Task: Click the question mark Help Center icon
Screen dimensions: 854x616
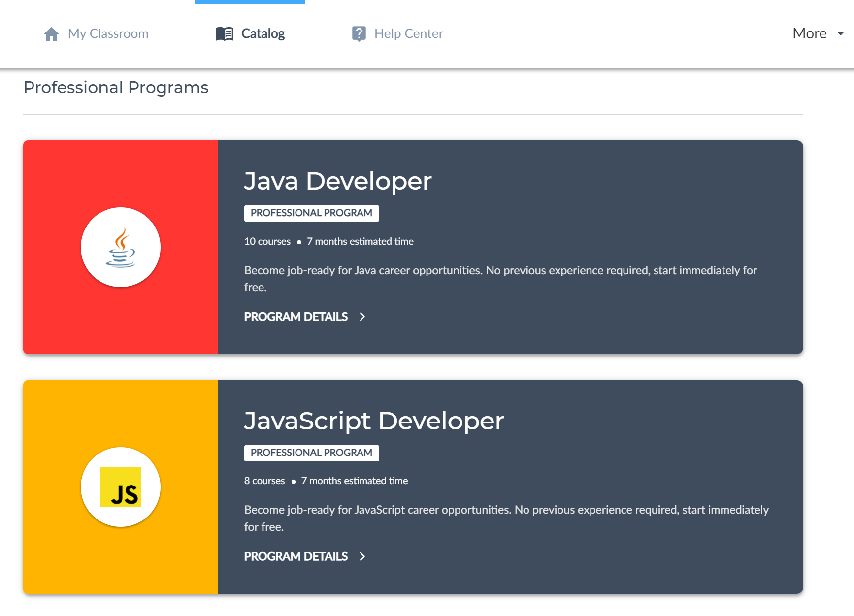Action: pyautogui.click(x=359, y=34)
